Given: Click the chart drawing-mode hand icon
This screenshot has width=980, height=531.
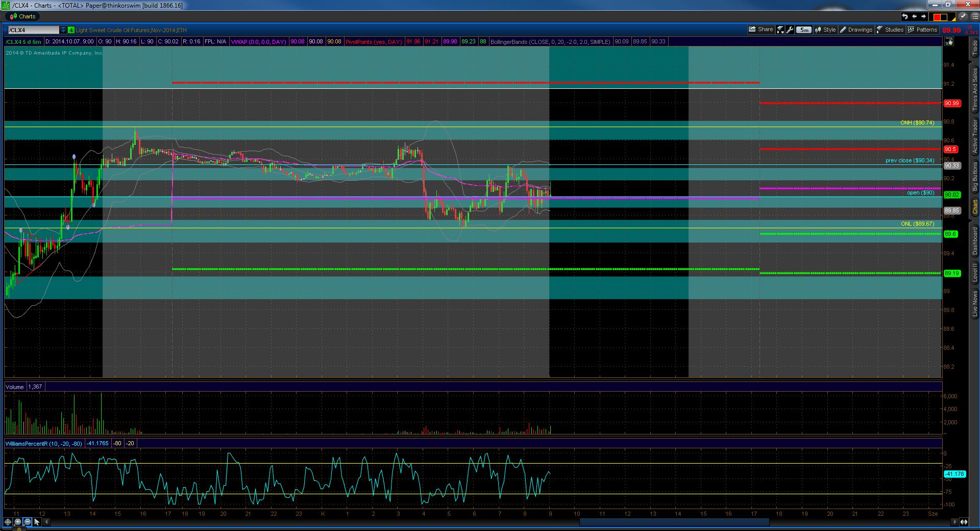Looking at the screenshot, I should pos(949,42).
